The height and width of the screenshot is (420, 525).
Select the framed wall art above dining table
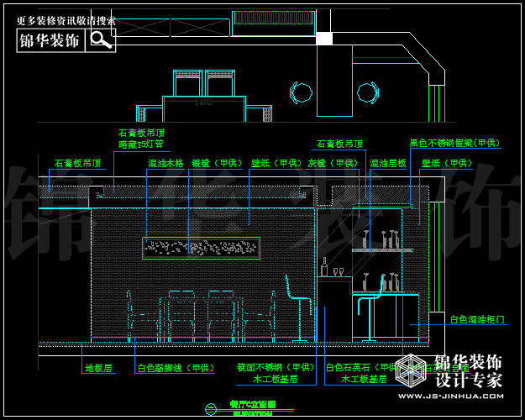tap(202, 247)
